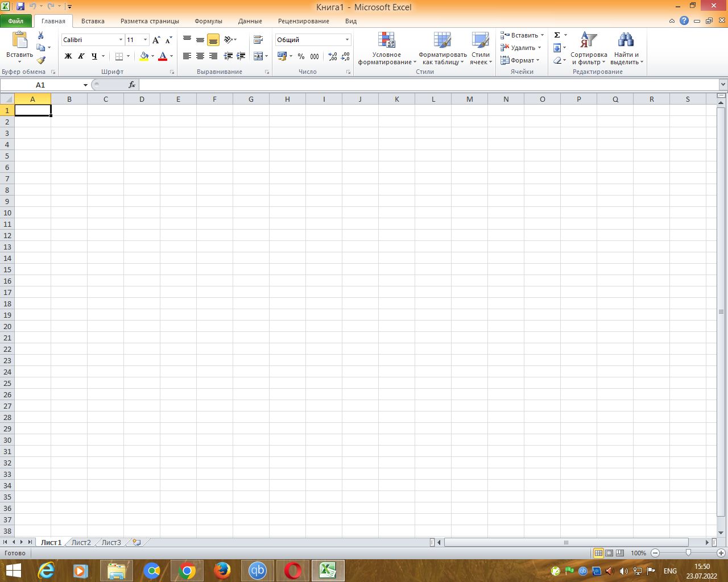Click the insert function fx icon
This screenshot has height=582, width=728.
(132, 85)
